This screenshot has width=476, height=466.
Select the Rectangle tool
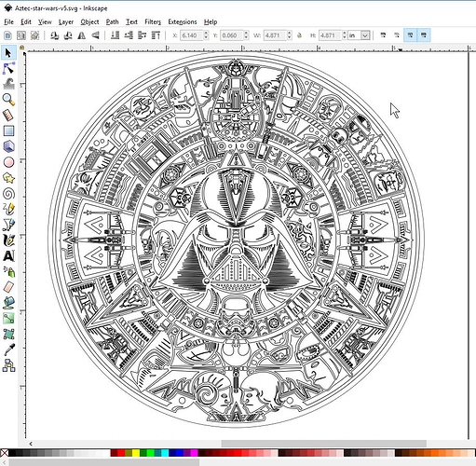(x=8, y=130)
